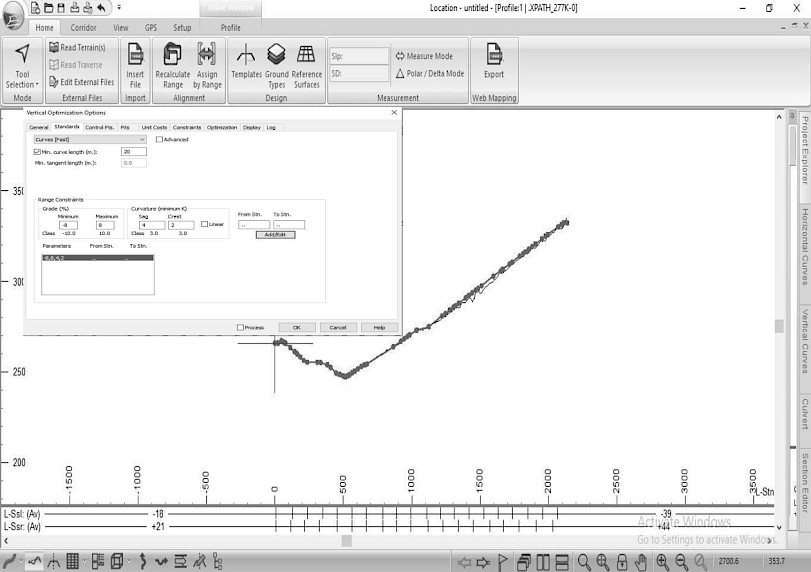This screenshot has height=572, width=811.
Task: Click the Recalculate Range icon
Action: (x=172, y=64)
